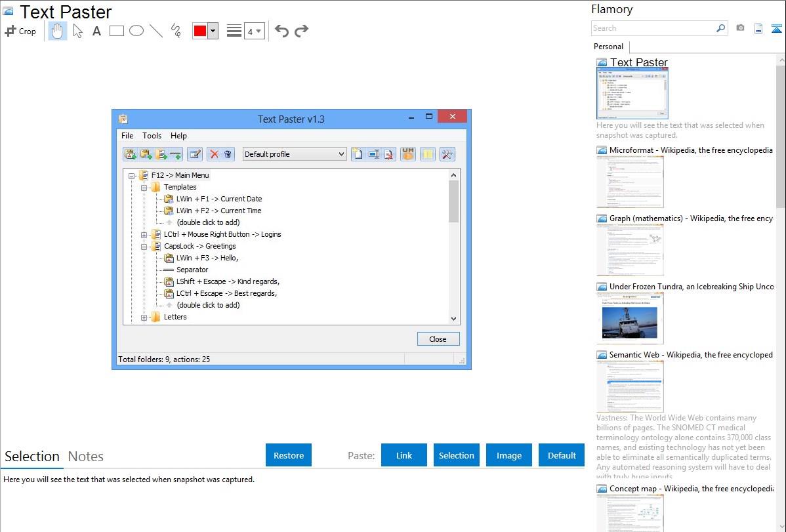Select LCtrl + Escape -> Best regards
The height and width of the screenshot is (532, 786).
(226, 293)
